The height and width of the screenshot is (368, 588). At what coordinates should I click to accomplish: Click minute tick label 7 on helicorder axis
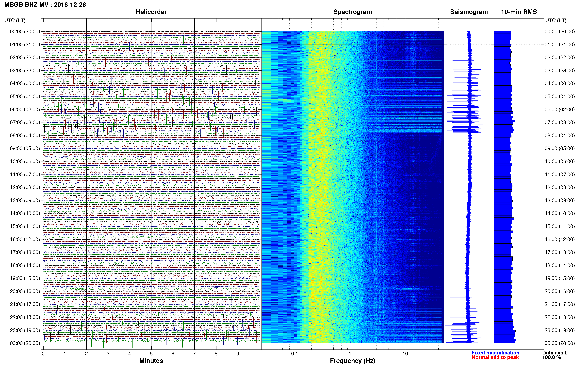(x=195, y=354)
